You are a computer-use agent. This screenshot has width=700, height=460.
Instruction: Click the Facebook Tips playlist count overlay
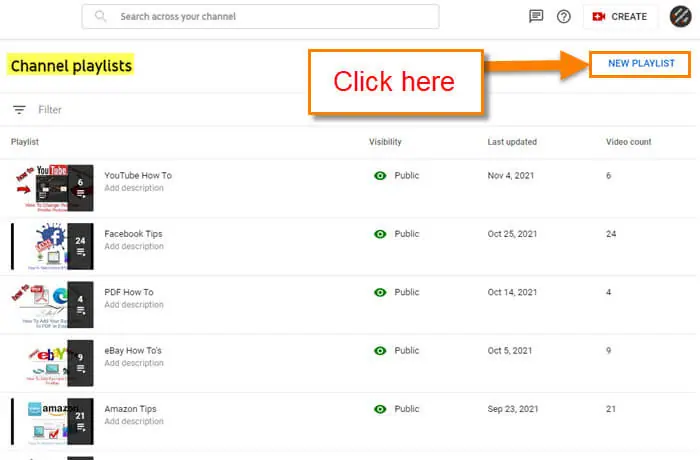pyautogui.click(x=80, y=246)
